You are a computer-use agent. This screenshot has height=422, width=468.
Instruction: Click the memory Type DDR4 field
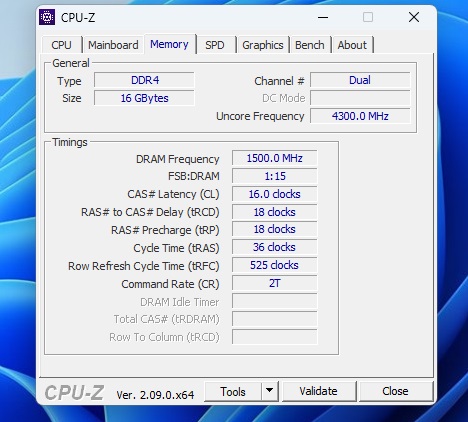(144, 80)
